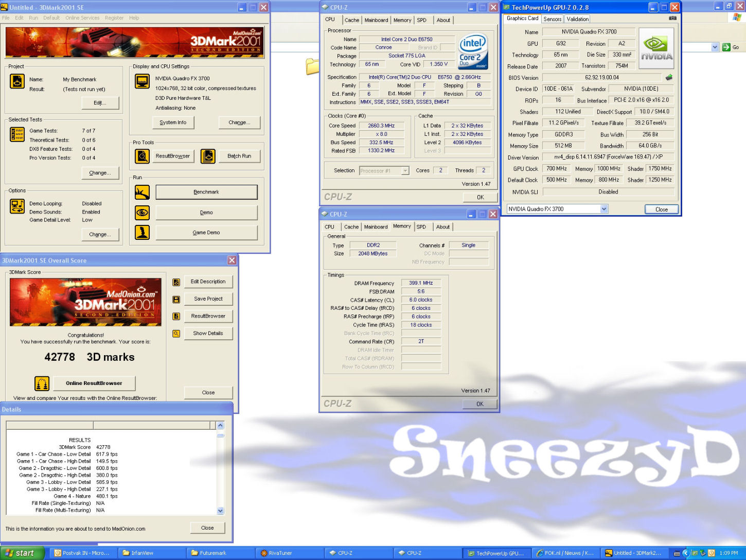Click the magnifier icon beside Show Details
746x560 pixels.
pos(176,334)
